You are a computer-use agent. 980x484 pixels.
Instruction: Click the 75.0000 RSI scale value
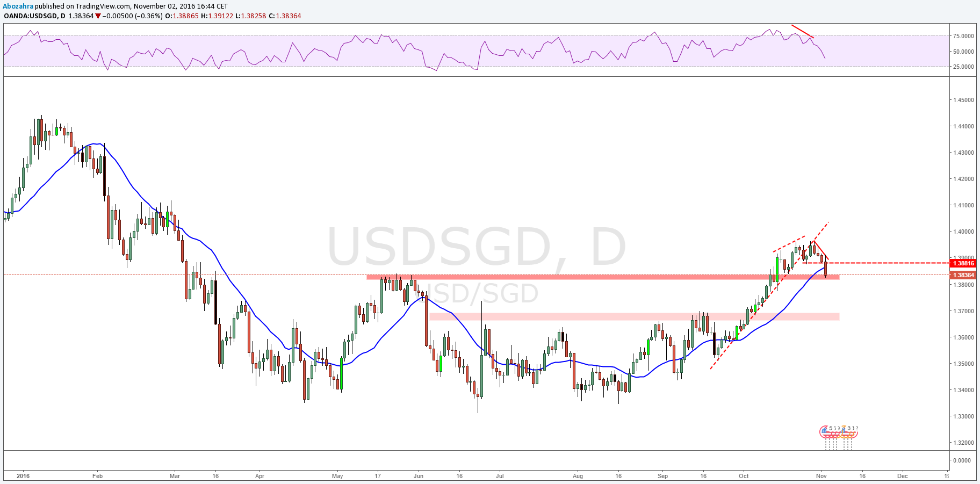pos(963,36)
